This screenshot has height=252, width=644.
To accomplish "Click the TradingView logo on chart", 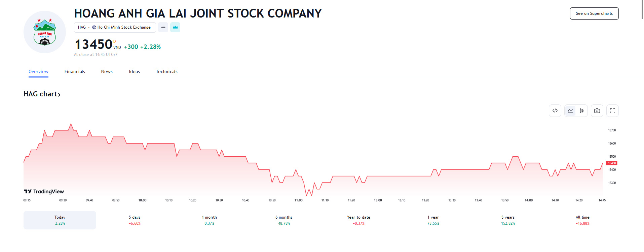I will coord(44,191).
